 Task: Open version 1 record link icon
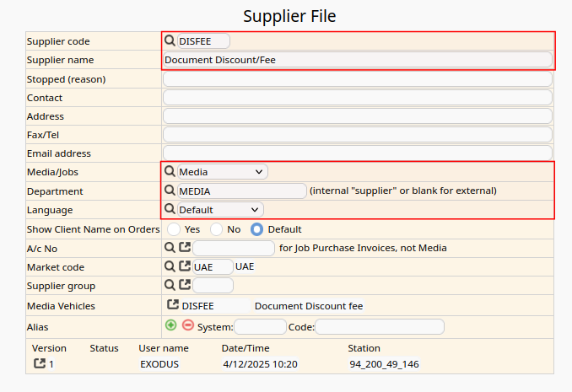(x=39, y=364)
